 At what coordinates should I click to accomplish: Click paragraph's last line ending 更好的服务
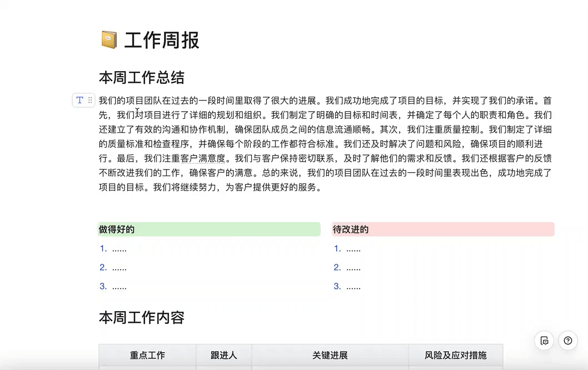tap(211, 187)
